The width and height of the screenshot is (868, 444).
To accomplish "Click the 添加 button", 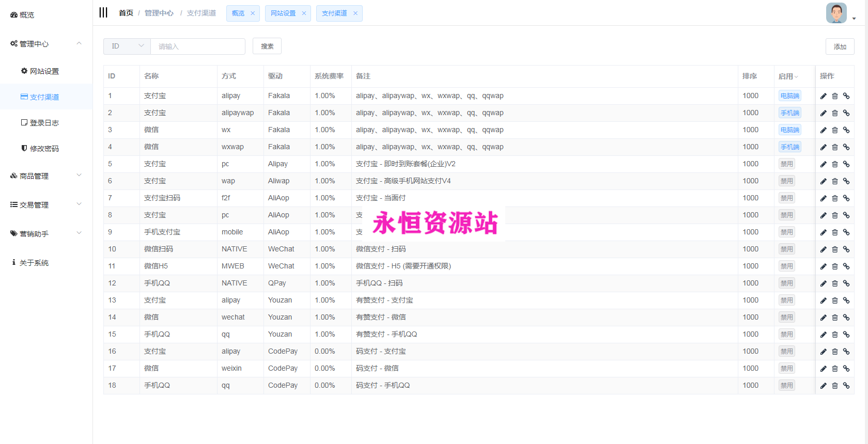I will coord(840,47).
